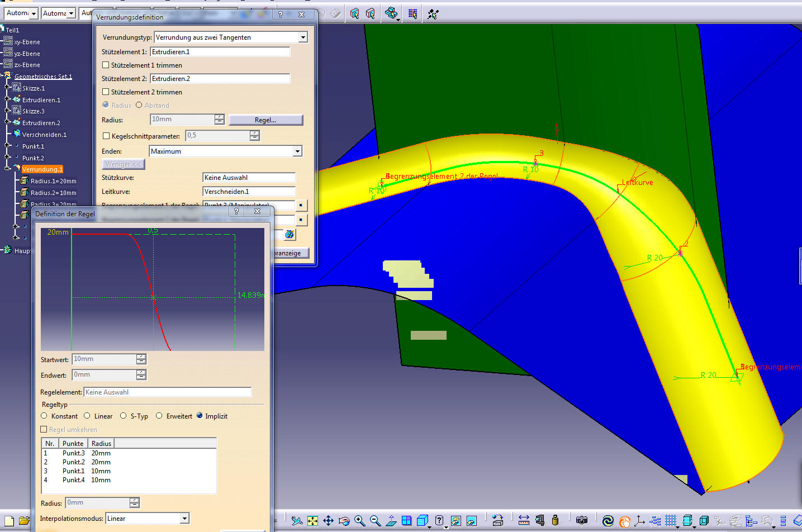This screenshot has height=532, width=802.
Task: Choose the Linear rule type radio
Action: click(87, 416)
